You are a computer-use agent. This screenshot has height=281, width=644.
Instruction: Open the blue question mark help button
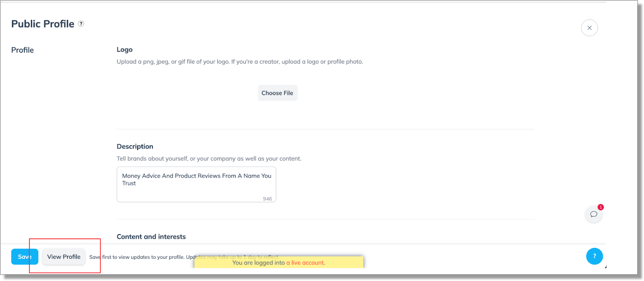594,256
